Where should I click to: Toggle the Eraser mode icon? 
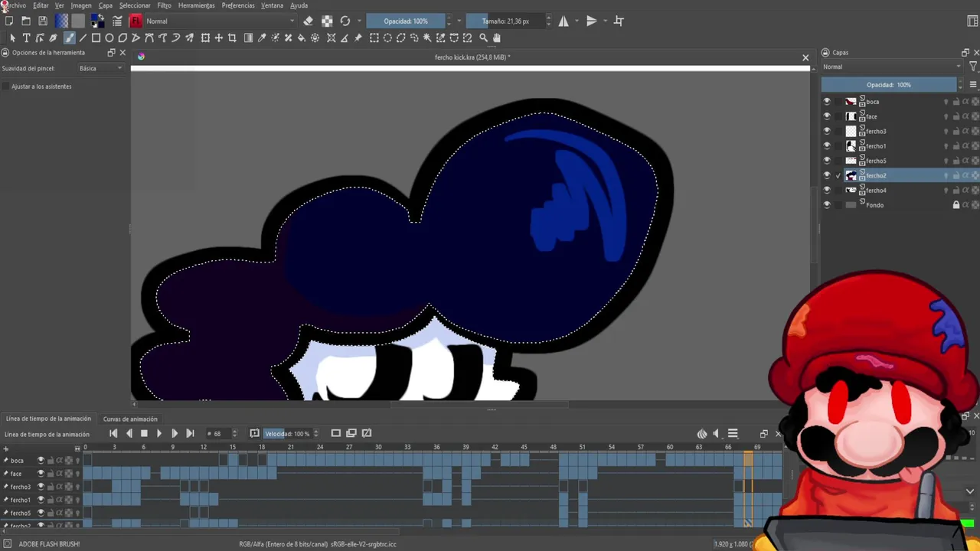tap(308, 21)
